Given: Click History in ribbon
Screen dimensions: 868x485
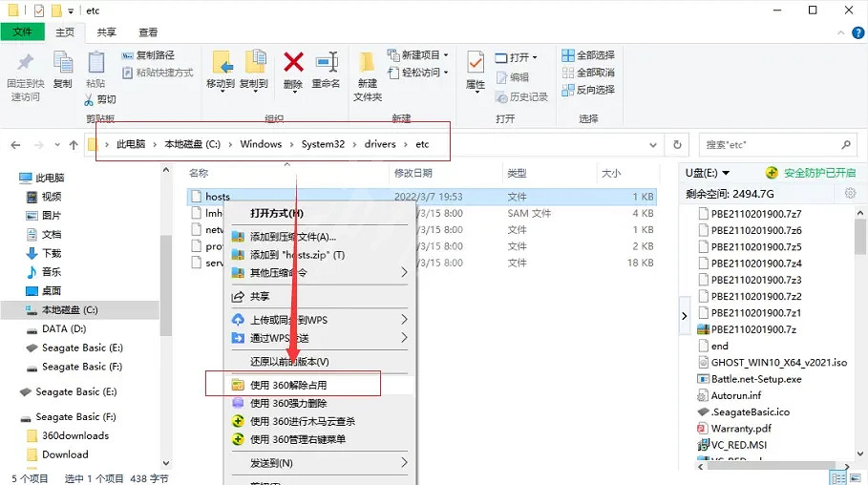Looking at the screenshot, I should 521,96.
